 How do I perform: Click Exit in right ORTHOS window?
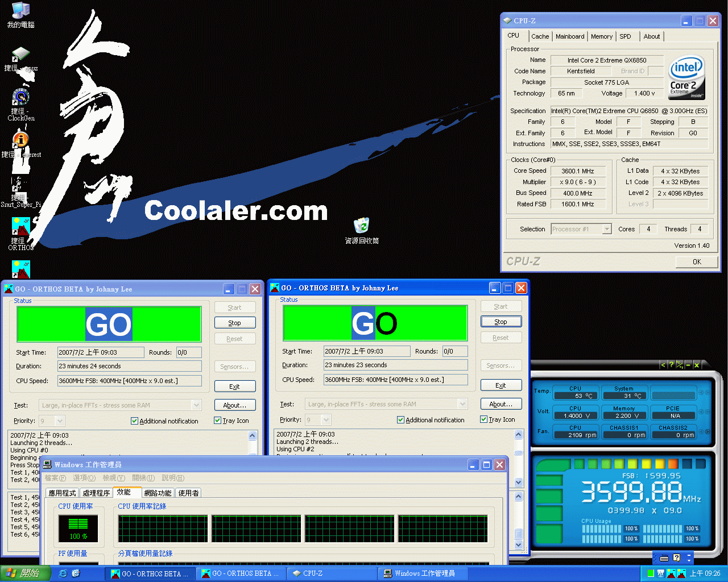point(501,385)
